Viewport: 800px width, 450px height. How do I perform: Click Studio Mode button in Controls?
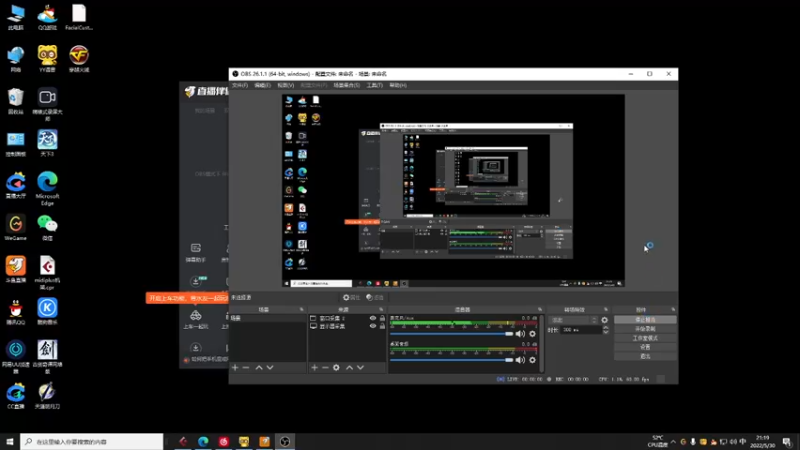pyautogui.click(x=645, y=338)
